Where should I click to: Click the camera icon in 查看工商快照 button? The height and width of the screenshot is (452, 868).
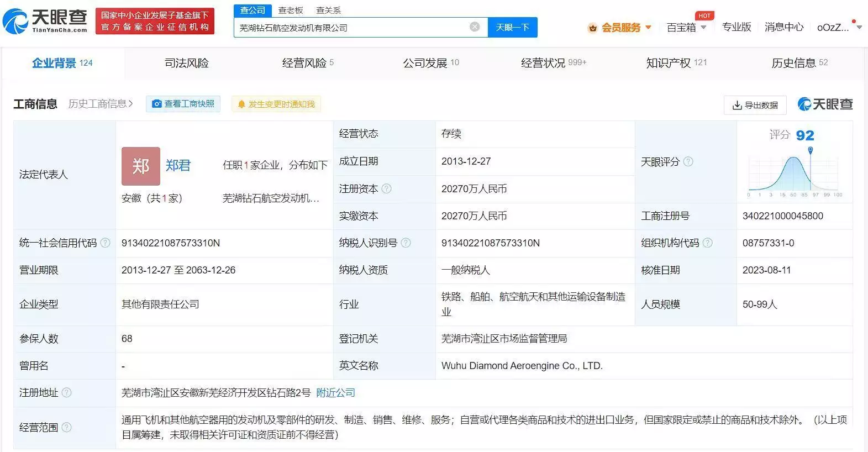click(157, 104)
